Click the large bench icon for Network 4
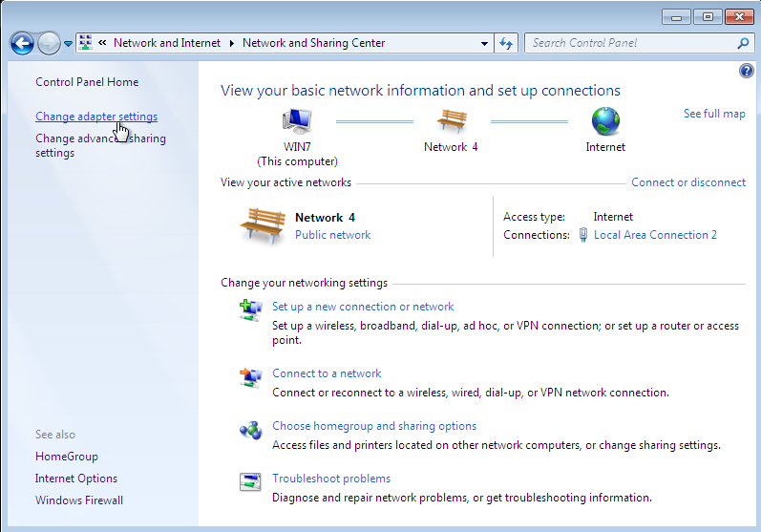 click(x=263, y=225)
